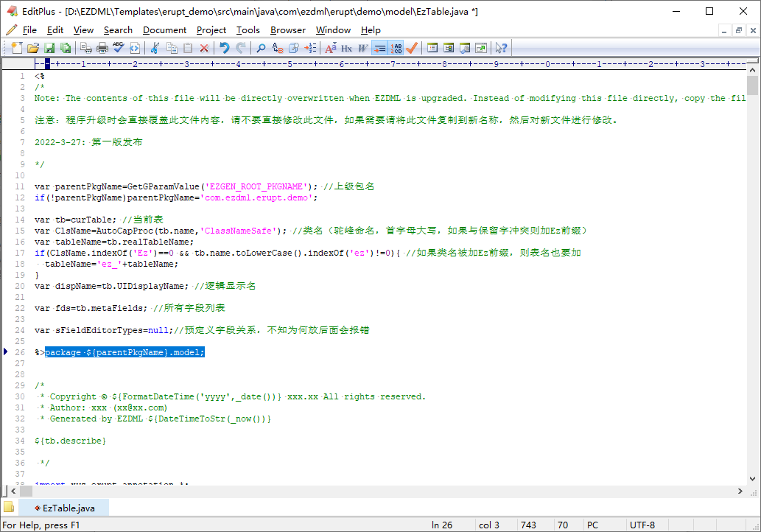Click the Paste clipboard toolbar icon
Image resolution: width=761 pixels, height=532 pixels.
click(188, 48)
